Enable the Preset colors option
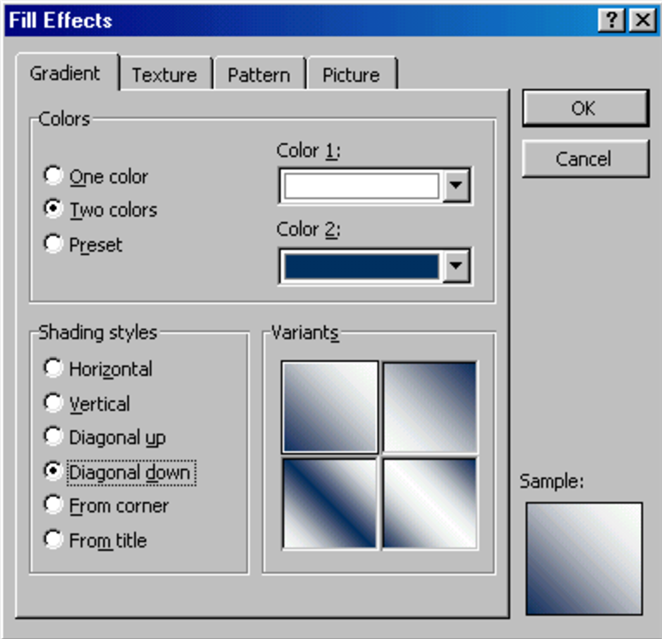 (53, 244)
